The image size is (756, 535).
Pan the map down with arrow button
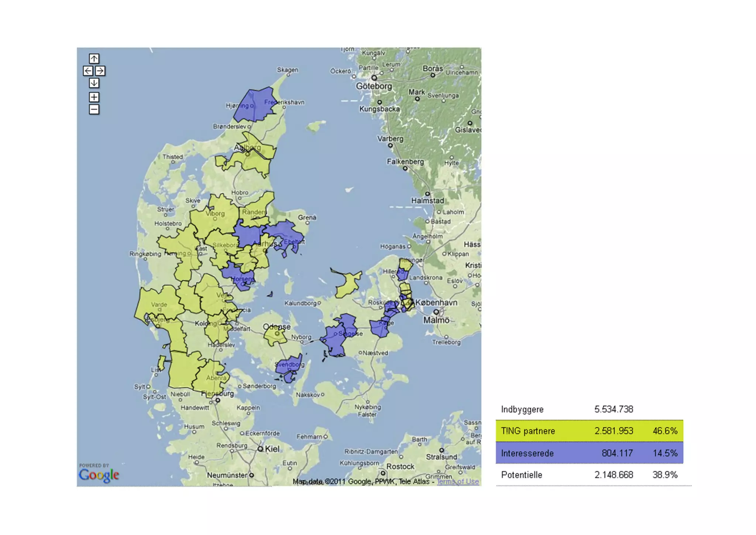click(x=94, y=83)
